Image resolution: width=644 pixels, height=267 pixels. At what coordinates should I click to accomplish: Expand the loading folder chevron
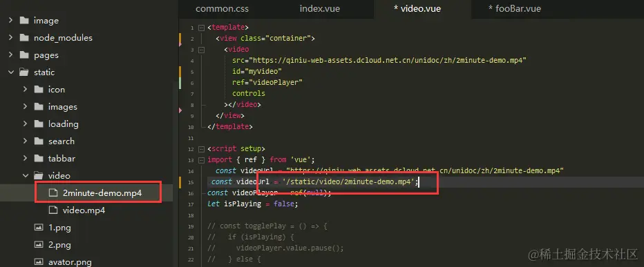click(x=26, y=124)
